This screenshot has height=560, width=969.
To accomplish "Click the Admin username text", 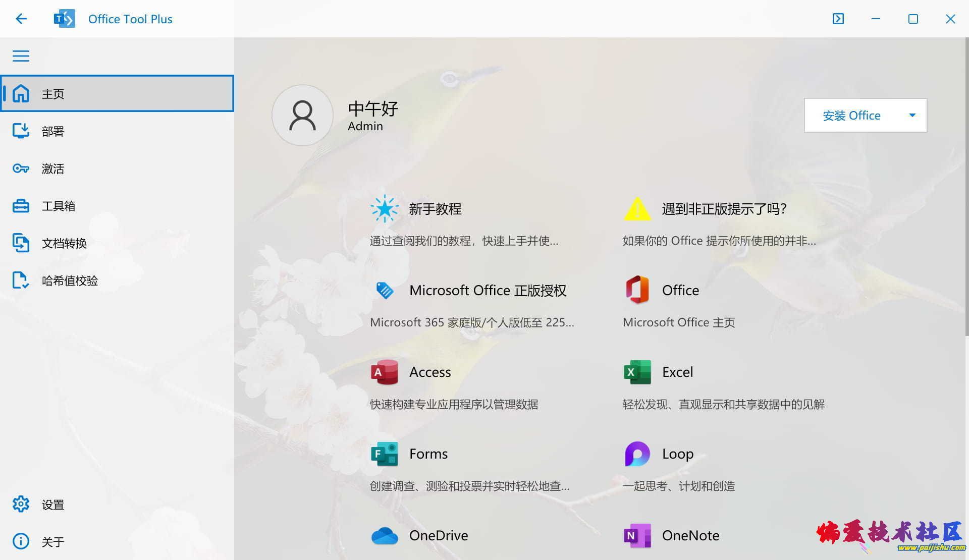I will (x=365, y=126).
